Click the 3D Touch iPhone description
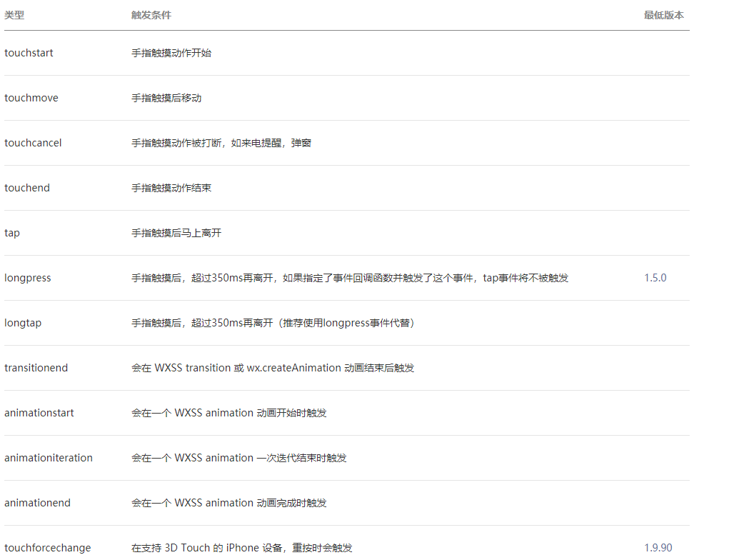Viewport: 749px width, 560px height. pos(242,548)
